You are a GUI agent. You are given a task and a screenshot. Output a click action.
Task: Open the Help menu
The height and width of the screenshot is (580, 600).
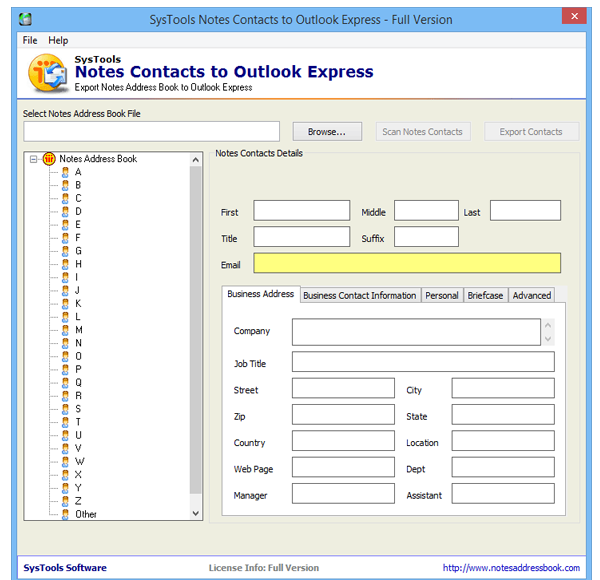coord(58,40)
